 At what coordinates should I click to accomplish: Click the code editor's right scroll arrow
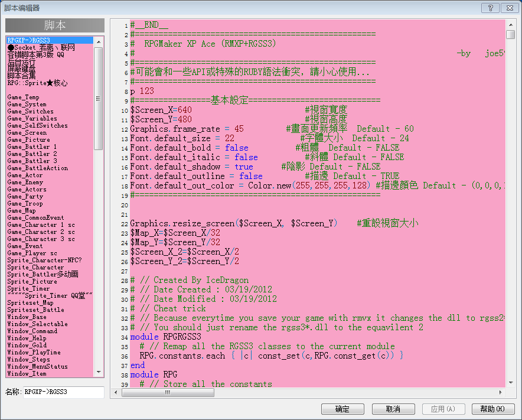tap(500, 392)
